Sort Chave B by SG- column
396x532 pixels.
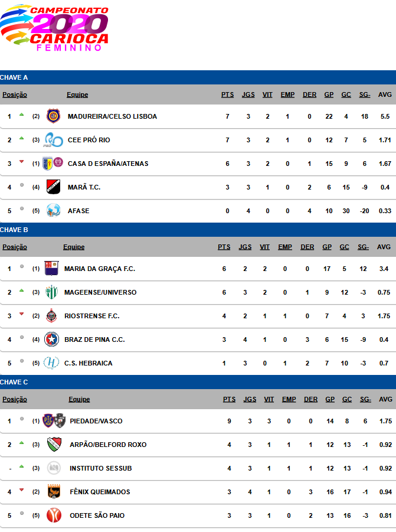click(x=364, y=247)
